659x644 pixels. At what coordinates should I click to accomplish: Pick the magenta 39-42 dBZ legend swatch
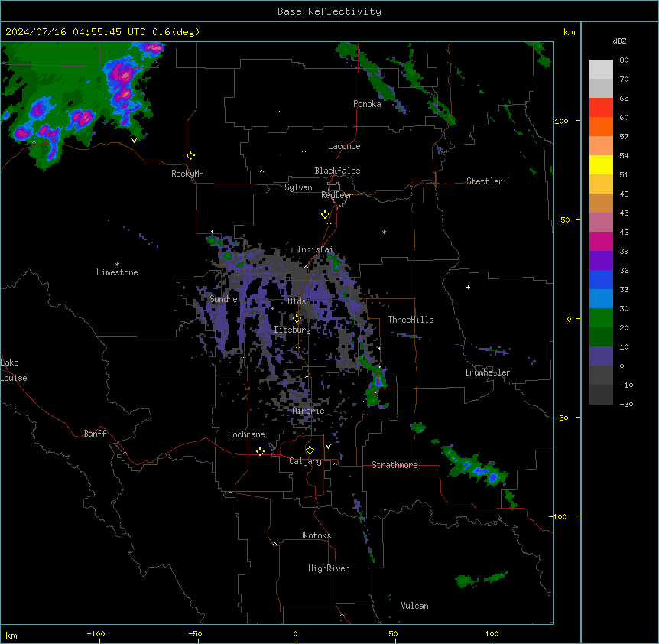[601, 241]
